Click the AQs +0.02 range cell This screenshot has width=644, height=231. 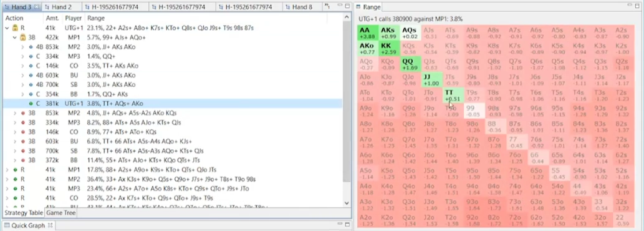tap(411, 33)
